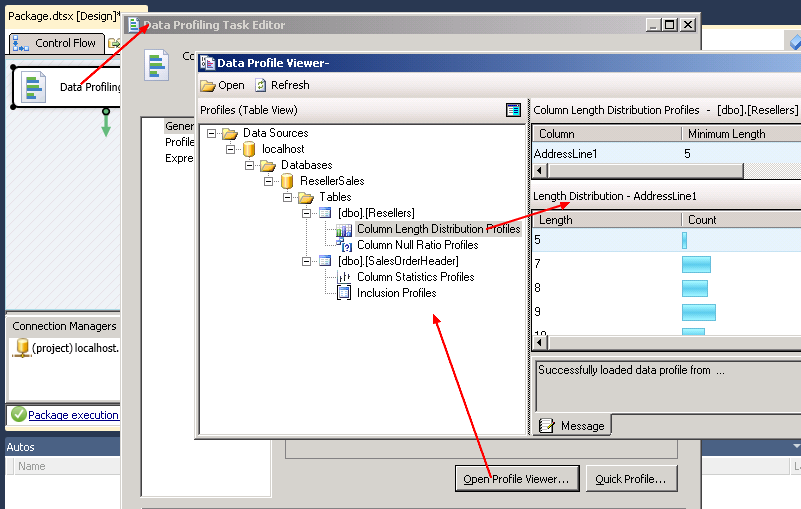Select the AddressLine1 column row
This screenshot has height=509, width=801.
coord(566,154)
